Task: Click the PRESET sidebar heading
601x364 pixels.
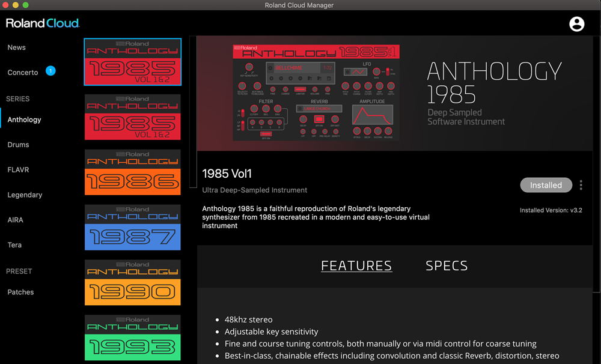Action: point(19,271)
